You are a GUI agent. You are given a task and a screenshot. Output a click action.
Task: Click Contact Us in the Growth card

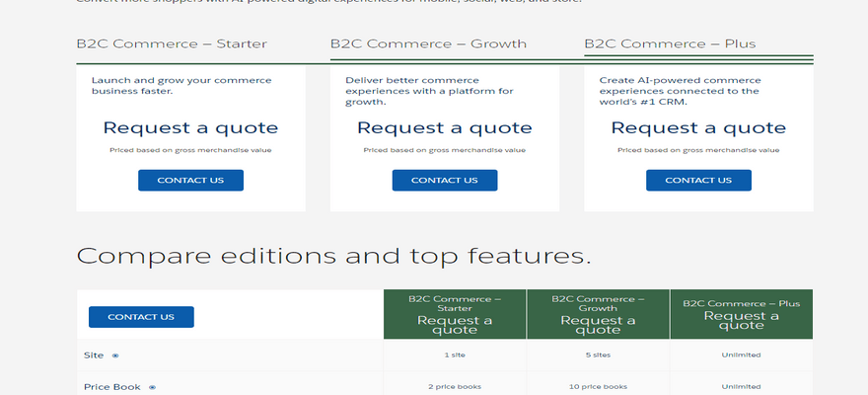(445, 181)
